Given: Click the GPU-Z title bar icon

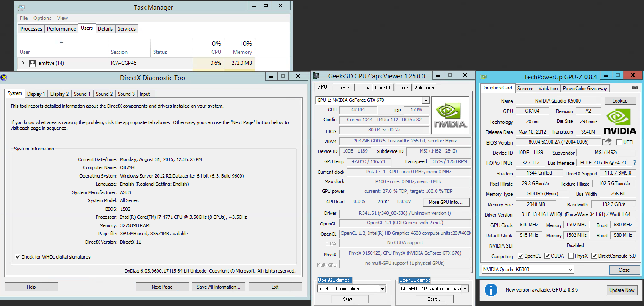Looking at the screenshot, I should coord(483,77).
